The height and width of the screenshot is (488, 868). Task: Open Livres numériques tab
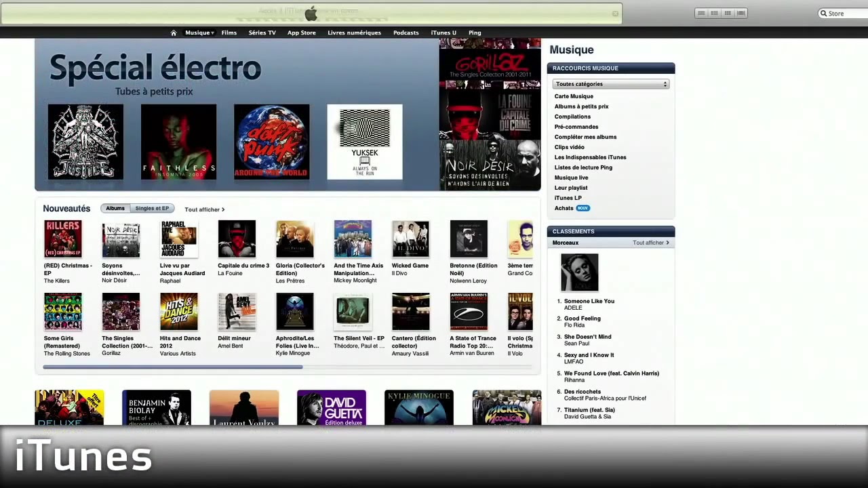pyautogui.click(x=354, y=33)
